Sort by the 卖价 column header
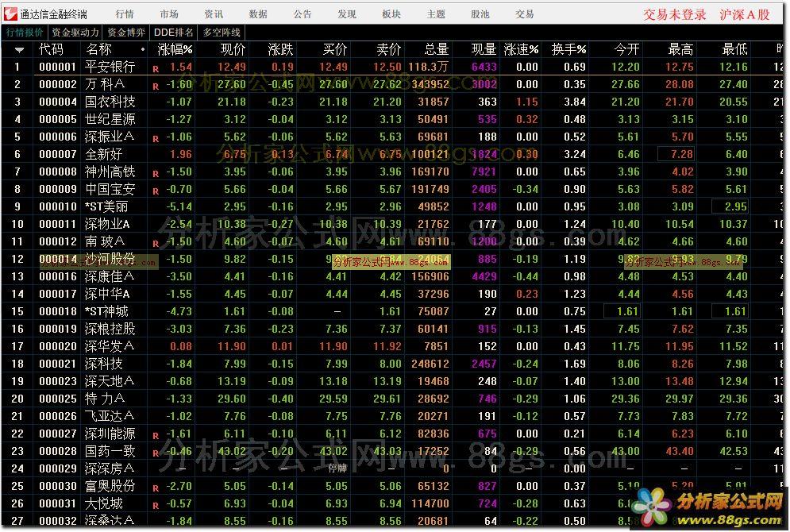Image resolution: width=790 pixels, height=532 pixels. 389,49
